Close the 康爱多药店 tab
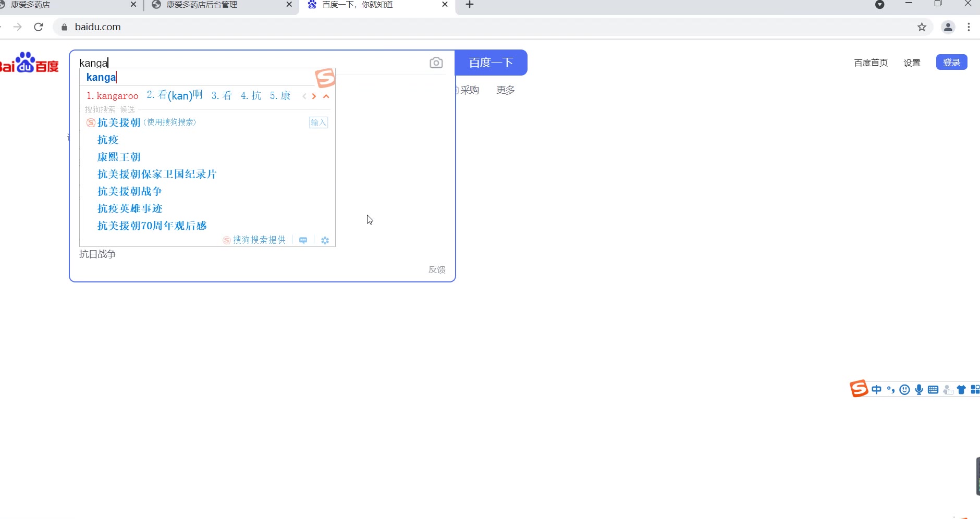Image resolution: width=980 pixels, height=519 pixels. (133, 5)
